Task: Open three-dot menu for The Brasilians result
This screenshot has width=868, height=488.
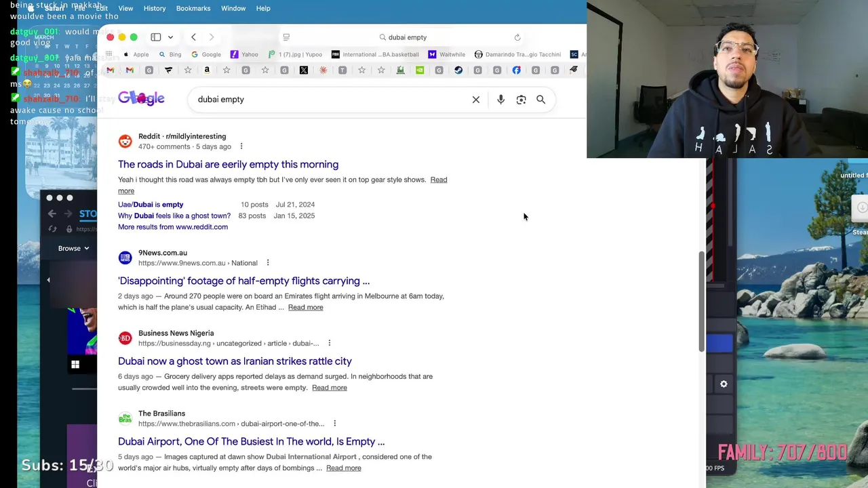Action: pyautogui.click(x=334, y=424)
